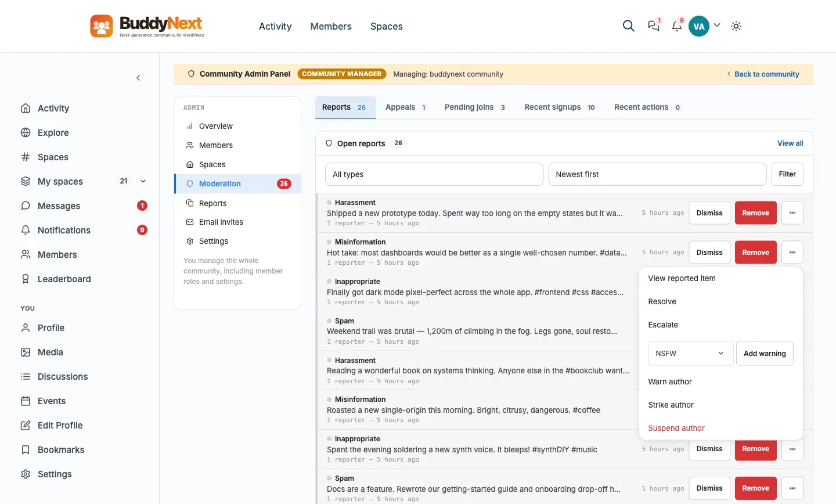
Task: Remove the Misinformation dashboards report
Action: tap(755, 253)
